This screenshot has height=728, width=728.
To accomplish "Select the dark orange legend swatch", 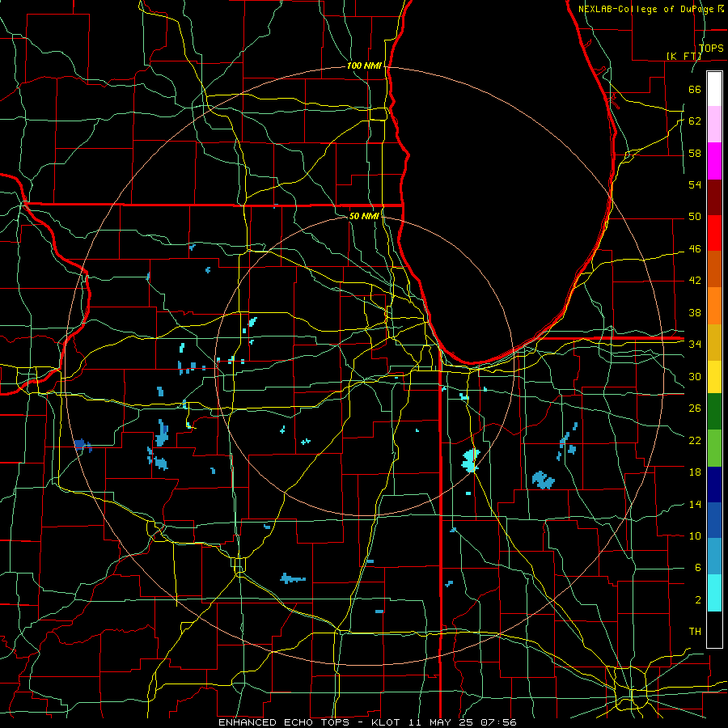I will pyautogui.click(x=714, y=269).
